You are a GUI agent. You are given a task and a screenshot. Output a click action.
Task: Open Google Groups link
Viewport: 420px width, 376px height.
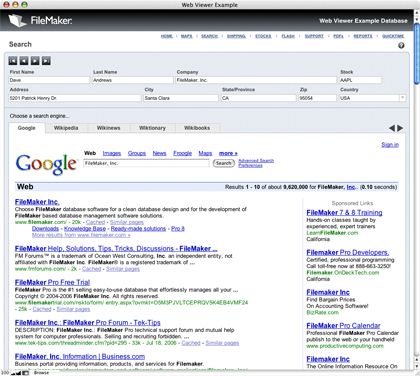[137, 153]
